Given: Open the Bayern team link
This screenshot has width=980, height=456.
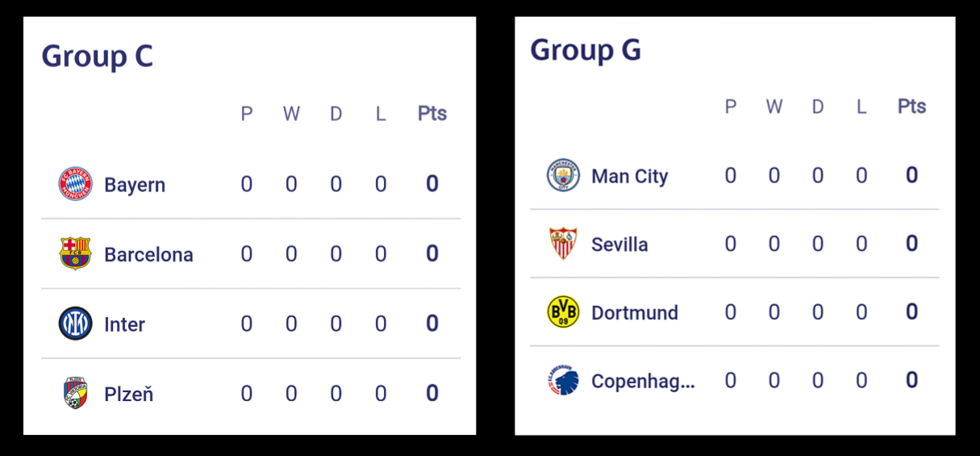Looking at the screenshot, I should [x=135, y=185].
